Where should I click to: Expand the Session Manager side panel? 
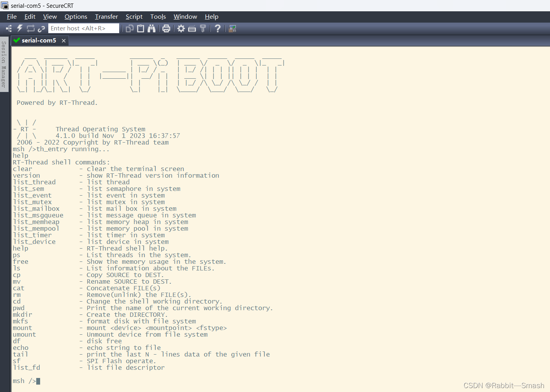click(4, 64)
